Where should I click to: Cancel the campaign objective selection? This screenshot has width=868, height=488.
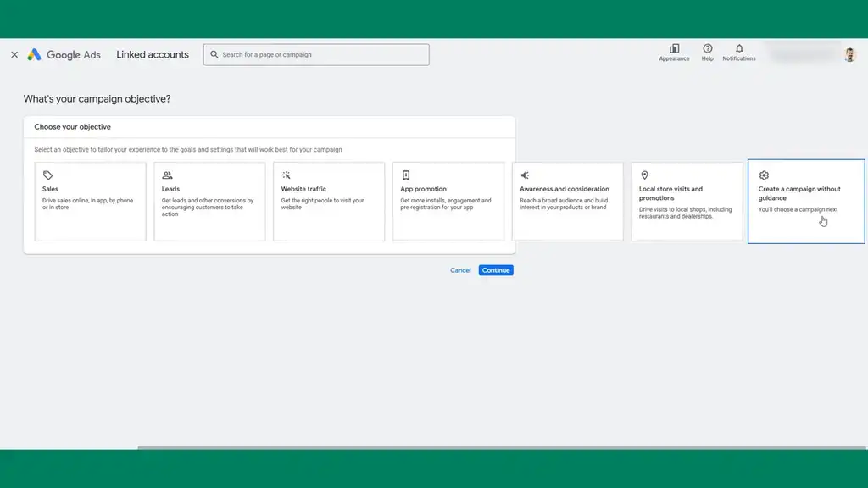pyautogui.click(x=460, y=269)
